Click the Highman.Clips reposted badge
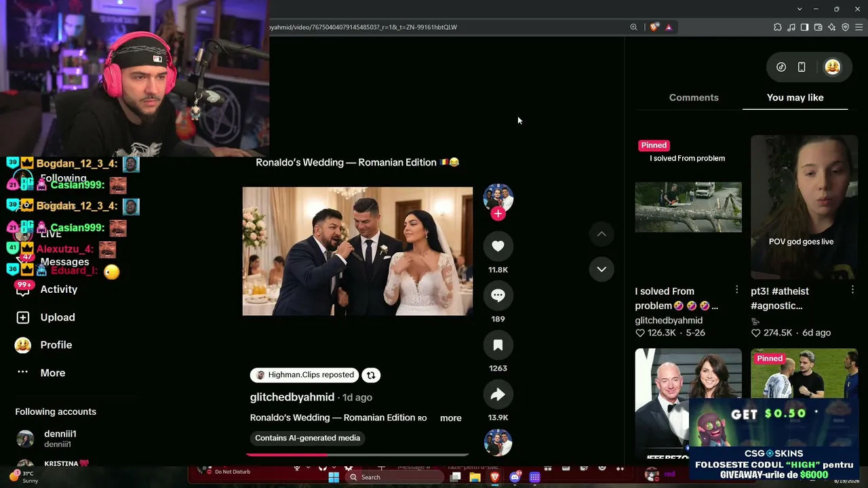 [304, 375]
